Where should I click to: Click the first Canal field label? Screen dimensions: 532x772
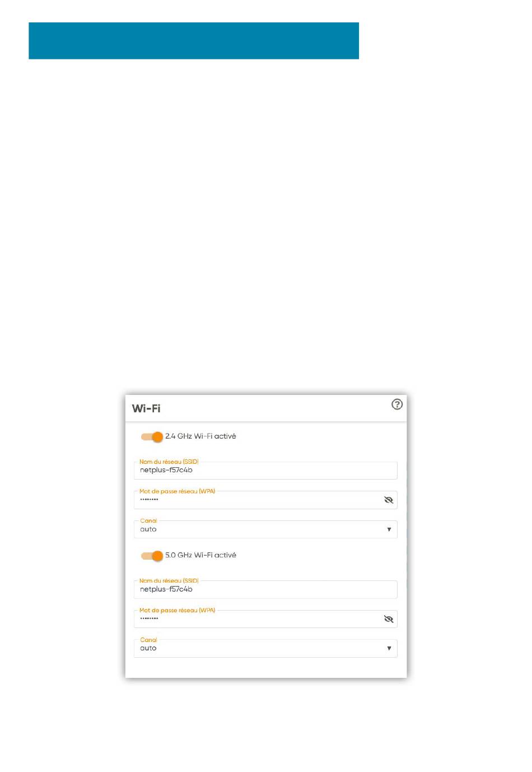(x=148, y=520)
